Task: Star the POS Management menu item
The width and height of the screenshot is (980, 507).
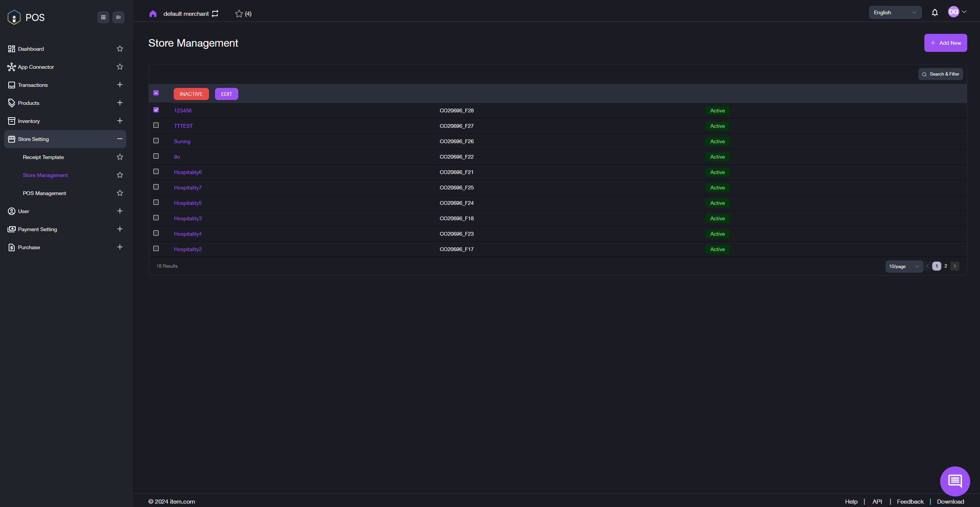Action: coord(120,193)
